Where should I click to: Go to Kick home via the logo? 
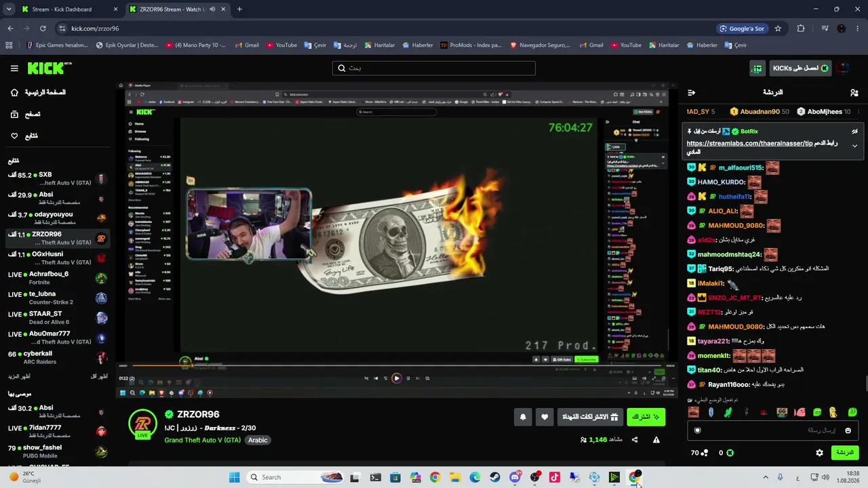(x=50, y=68)
